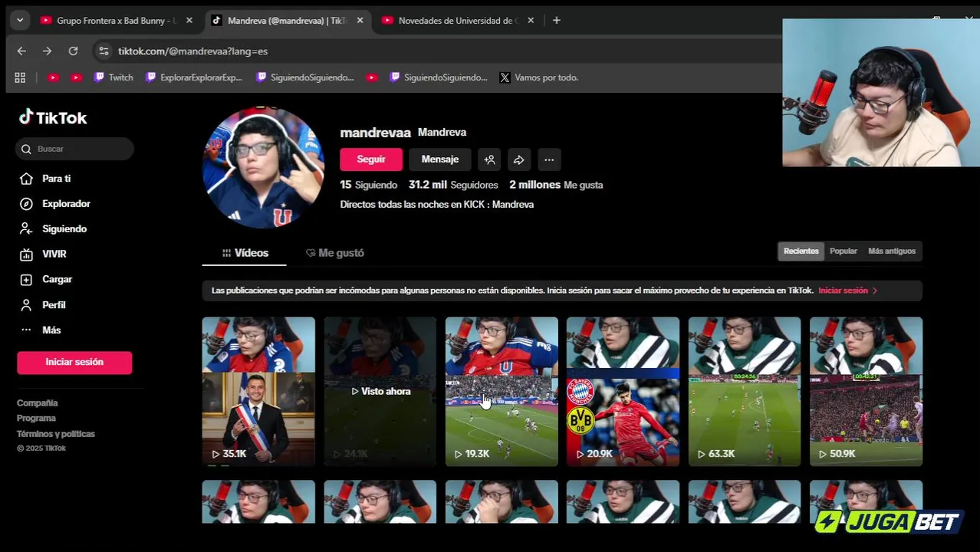
Task: Go back to previous page
Action: [21, 51]
